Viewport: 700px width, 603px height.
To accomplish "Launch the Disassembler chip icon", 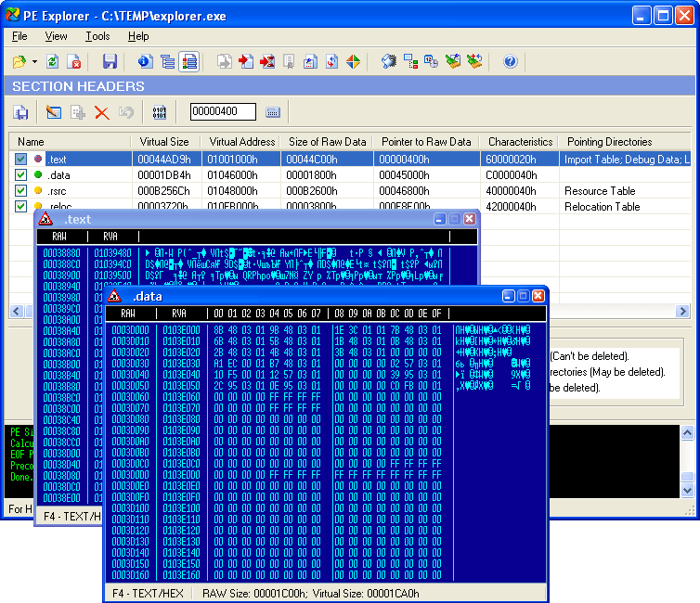I will click(388, 61).
